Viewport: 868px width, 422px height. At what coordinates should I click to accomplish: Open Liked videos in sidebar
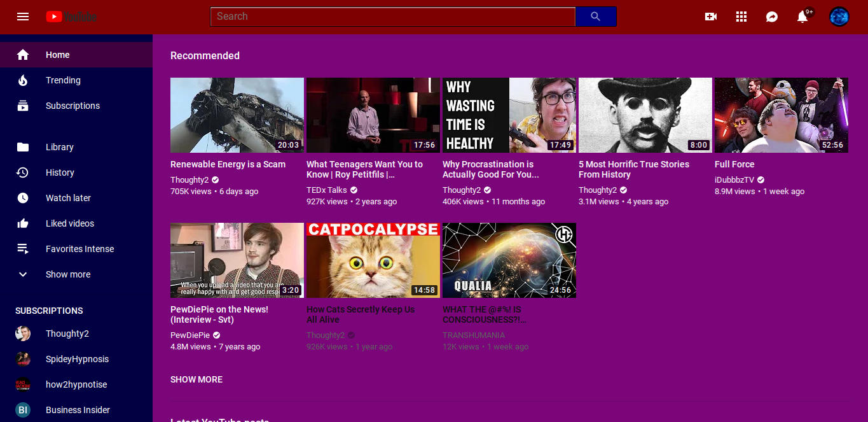click(x=69, y=223)
